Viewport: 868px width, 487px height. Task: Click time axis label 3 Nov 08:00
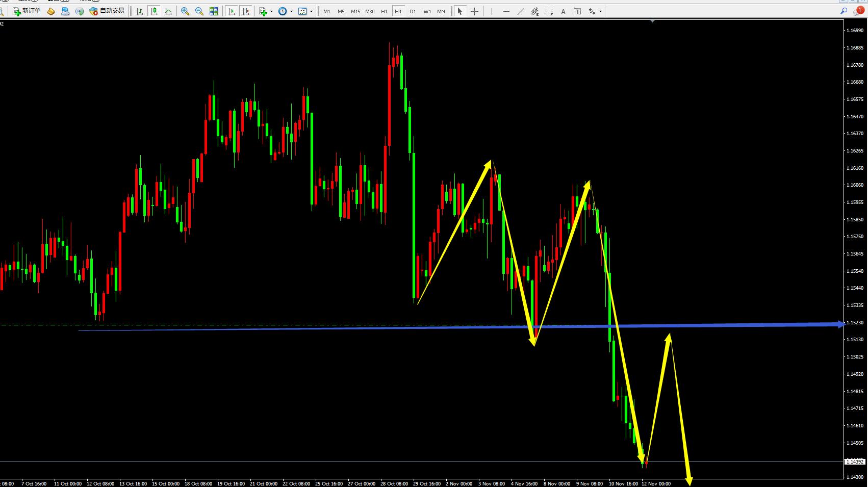coord(492,483)
